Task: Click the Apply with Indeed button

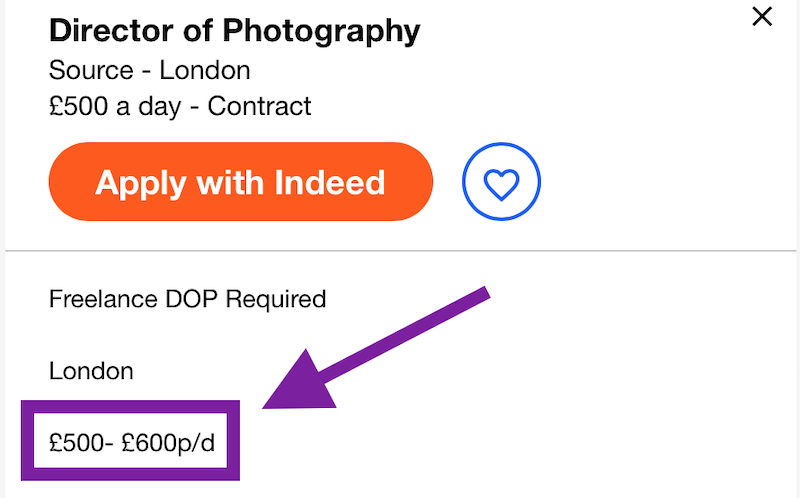Action: coord(240,182)
